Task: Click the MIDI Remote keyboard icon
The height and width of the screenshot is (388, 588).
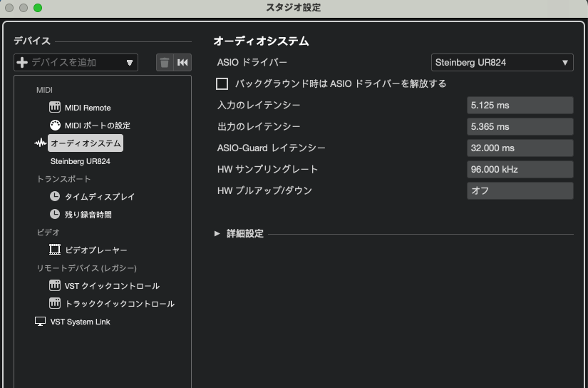Action: pos(55,108)
